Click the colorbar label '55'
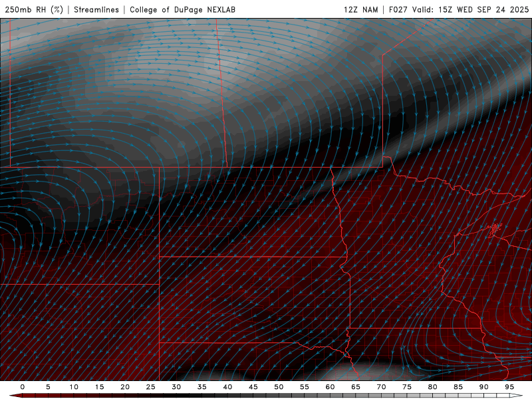The width and height of the screenshot is (532, 399). tap(305, 387)
